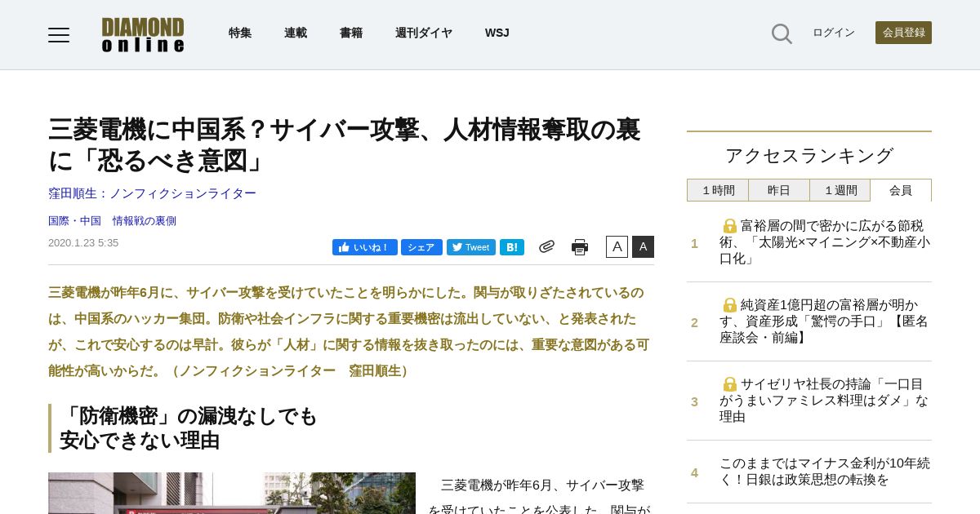Click the Diamond Online logo

pos(143,34)
